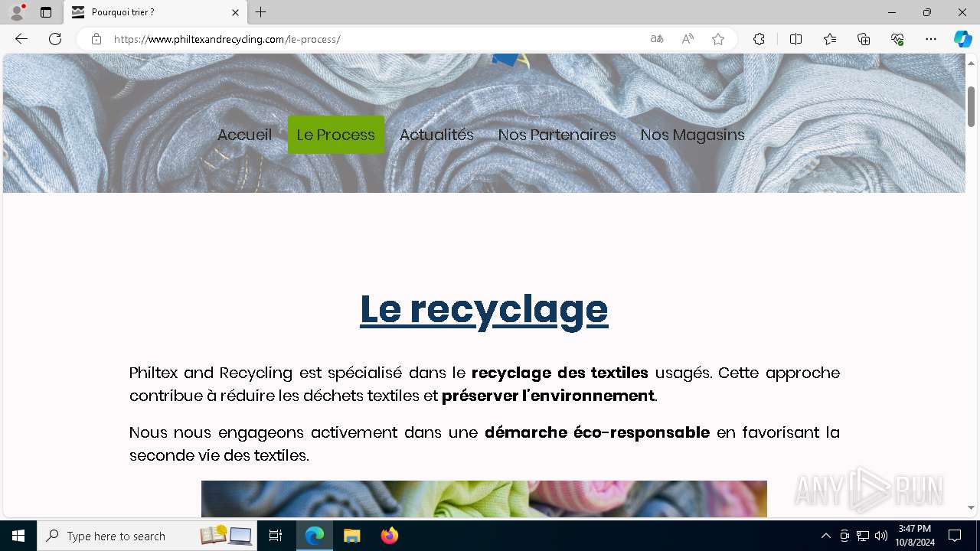980x551 pixels.
Task: Open a new tab with the plus button
Action: 261,12
